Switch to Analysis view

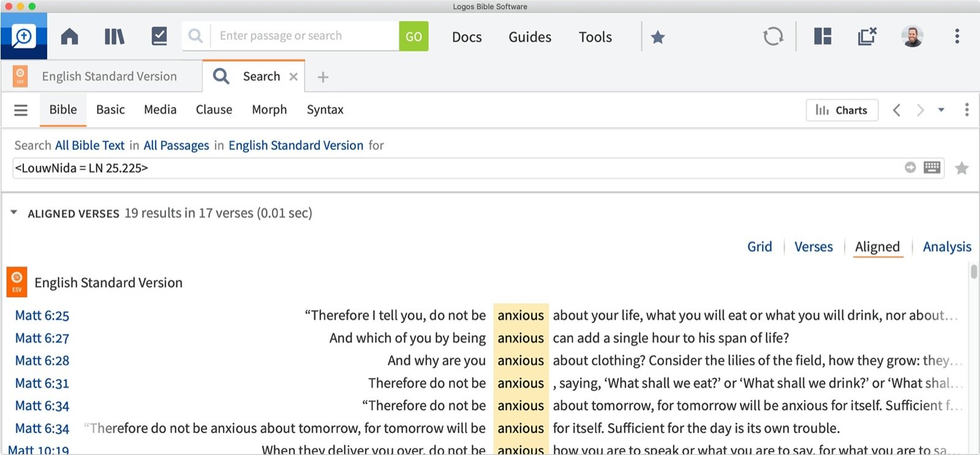pos(947,247)
